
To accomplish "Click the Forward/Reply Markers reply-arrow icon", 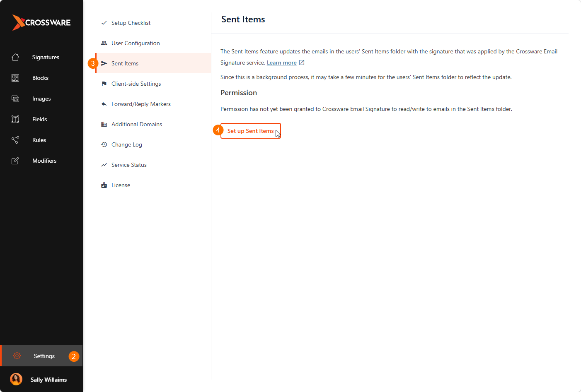I will (104, 104).
